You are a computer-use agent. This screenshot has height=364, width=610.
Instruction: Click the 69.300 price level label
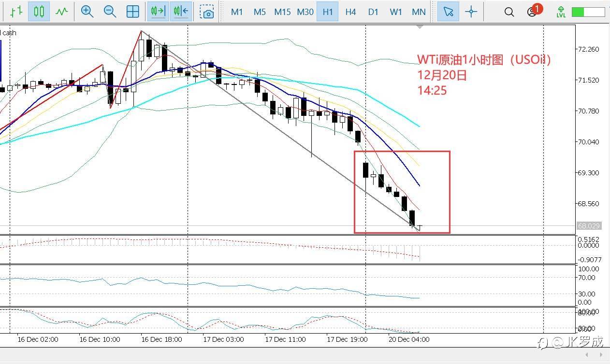click(588, 173)
